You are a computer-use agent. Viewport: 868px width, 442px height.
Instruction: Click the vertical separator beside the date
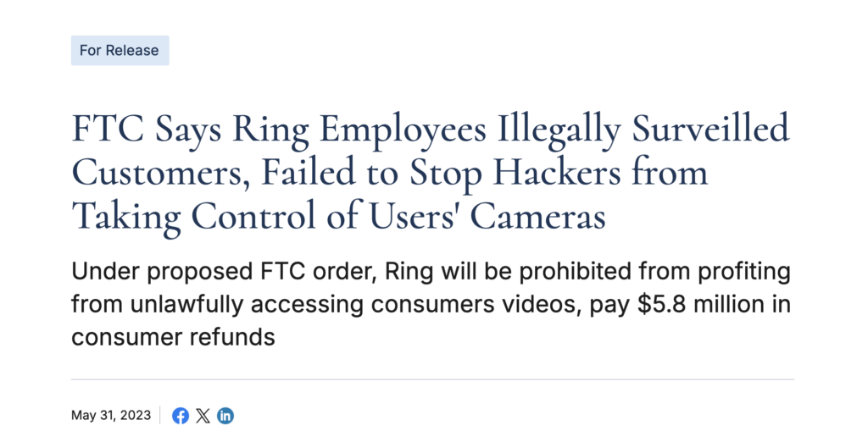pyautogui.click(x=160, y=415)
